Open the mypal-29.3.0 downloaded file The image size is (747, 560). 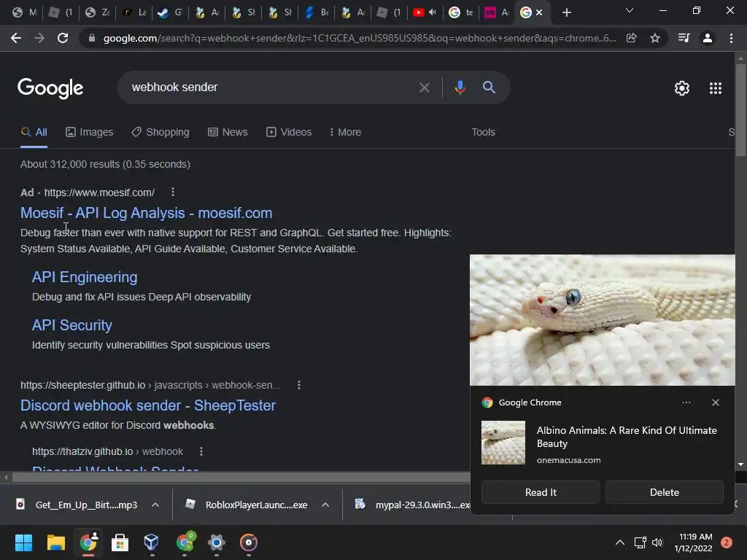pyautogui.click(x=413, y=505)
